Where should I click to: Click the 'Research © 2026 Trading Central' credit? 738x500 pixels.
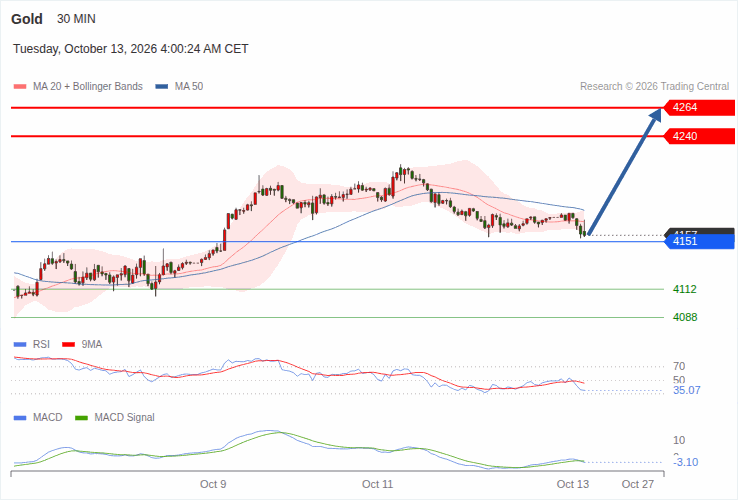(x=654, y=87)
